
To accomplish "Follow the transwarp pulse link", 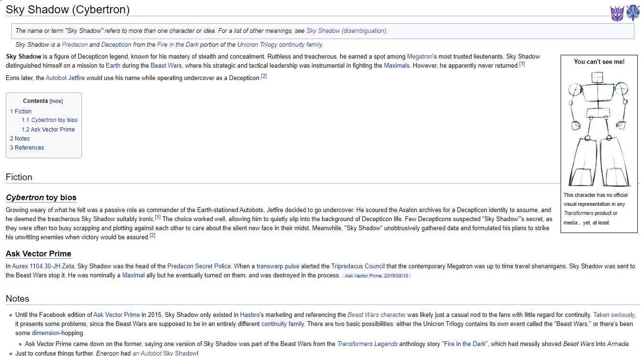I will [x=278, y=266].
